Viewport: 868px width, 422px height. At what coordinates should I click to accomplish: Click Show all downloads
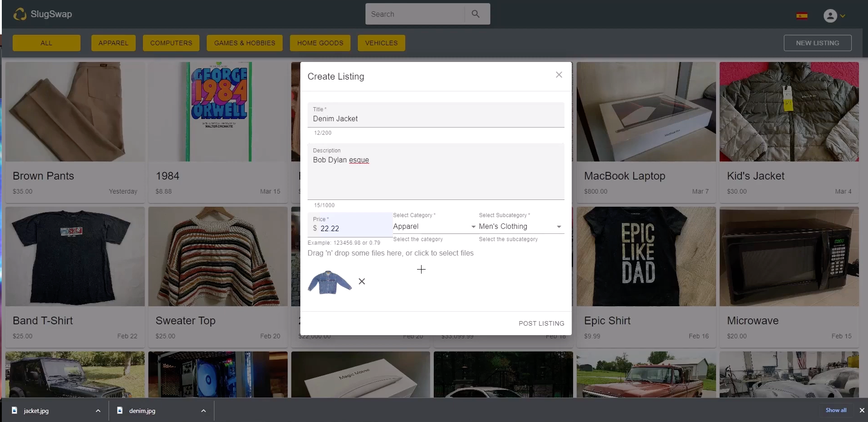[x=836, y=410]
